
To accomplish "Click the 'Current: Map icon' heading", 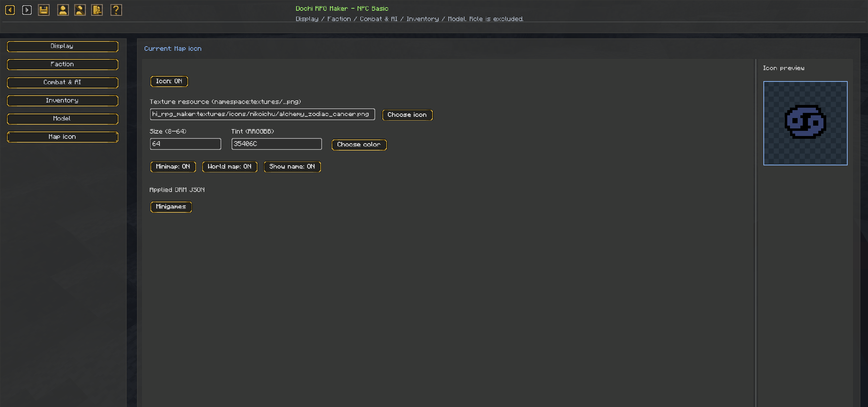I will pyautogui.click(x=173, y=49).
